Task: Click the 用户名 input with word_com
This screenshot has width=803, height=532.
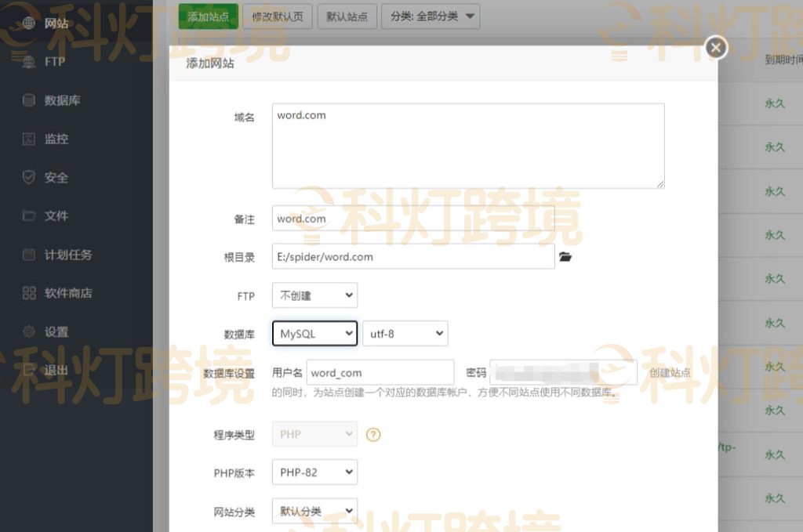Action: pyautogui.click(x=380, y=372)
